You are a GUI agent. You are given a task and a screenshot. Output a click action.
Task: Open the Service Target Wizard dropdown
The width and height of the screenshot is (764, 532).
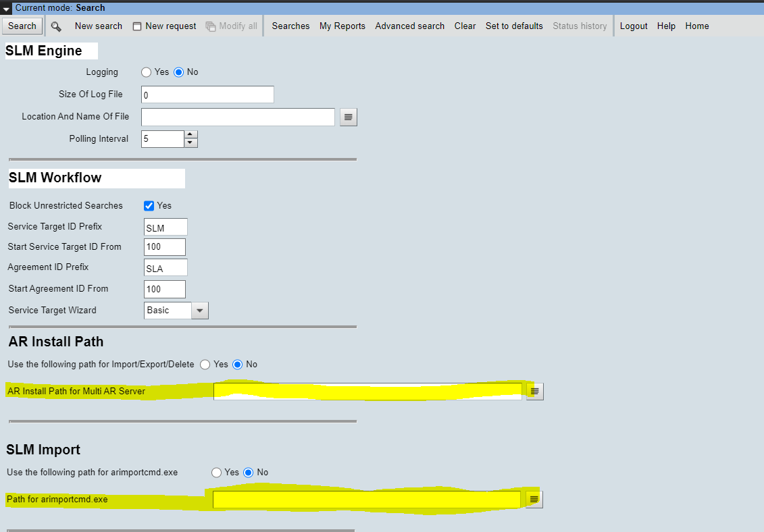click(200, 310)
